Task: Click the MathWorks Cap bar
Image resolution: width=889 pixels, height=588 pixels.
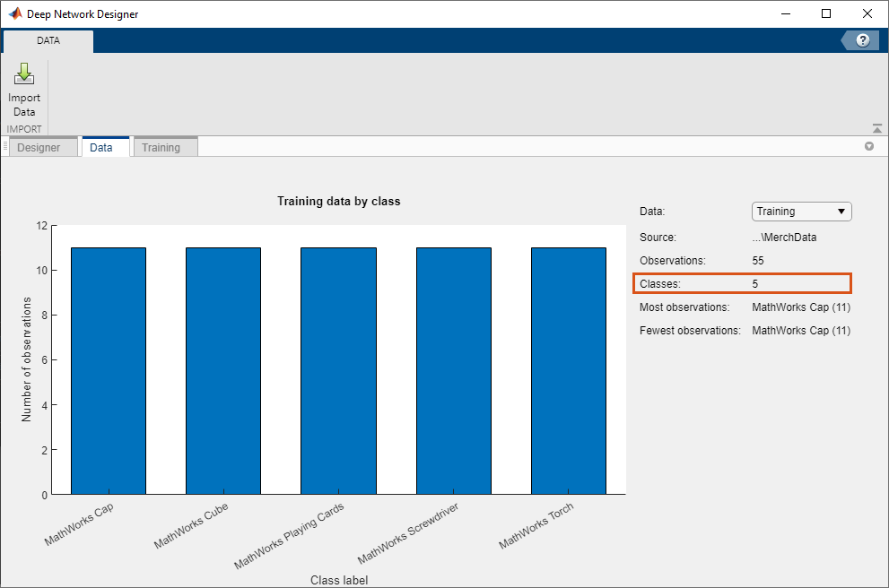Action: pos(109,371)
